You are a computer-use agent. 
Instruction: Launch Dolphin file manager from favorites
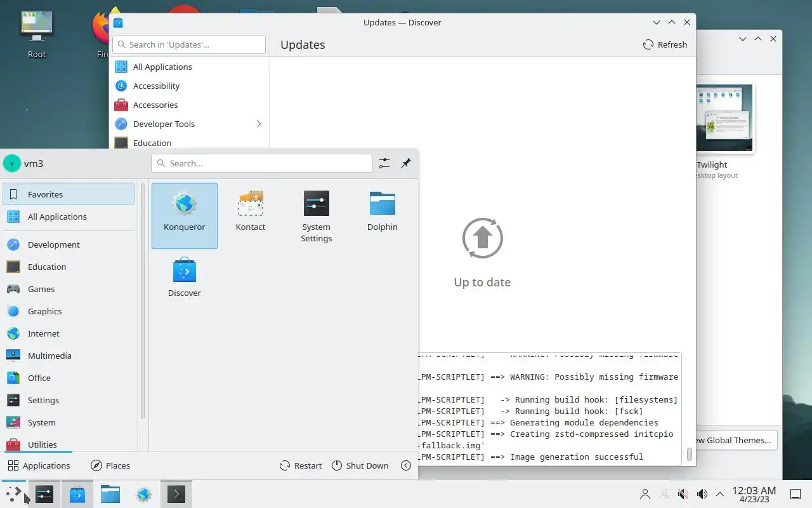pos(383,216)
